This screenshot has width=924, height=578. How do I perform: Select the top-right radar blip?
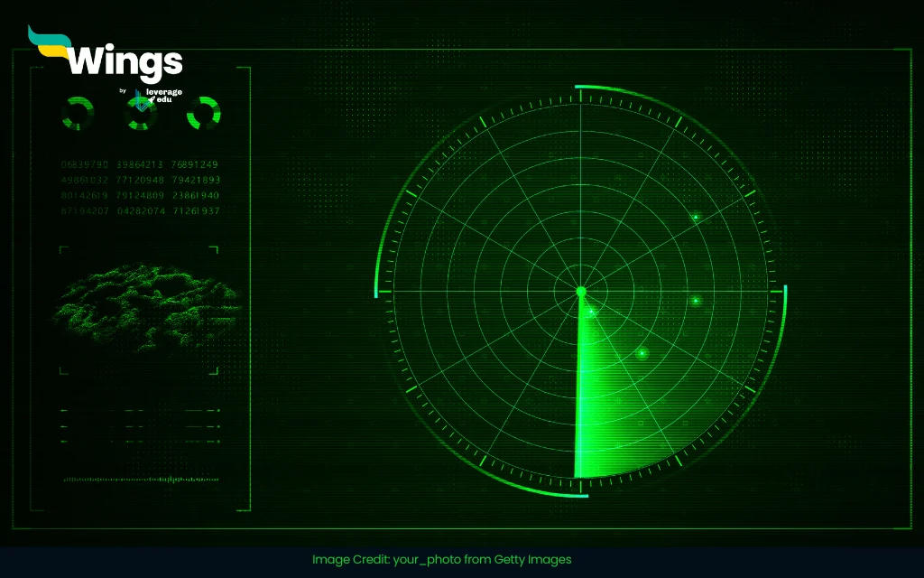tap(696, 217)
